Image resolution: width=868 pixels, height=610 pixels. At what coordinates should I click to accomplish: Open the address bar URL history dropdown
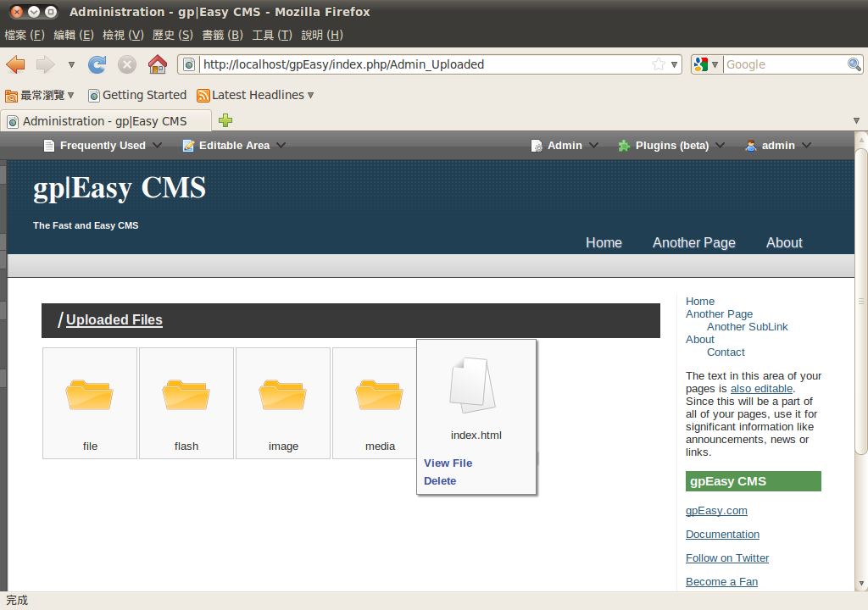(674, 64)
